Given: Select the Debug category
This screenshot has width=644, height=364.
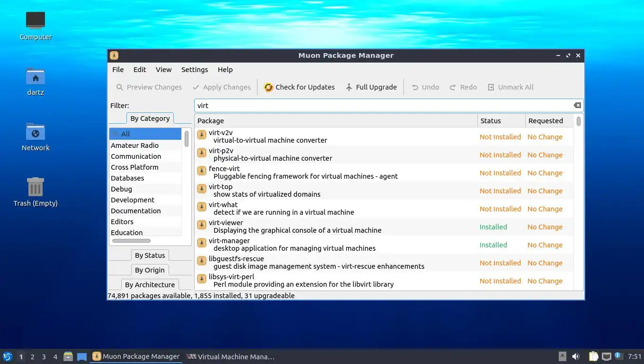Looking at the screenshot, I should [145, 189].
